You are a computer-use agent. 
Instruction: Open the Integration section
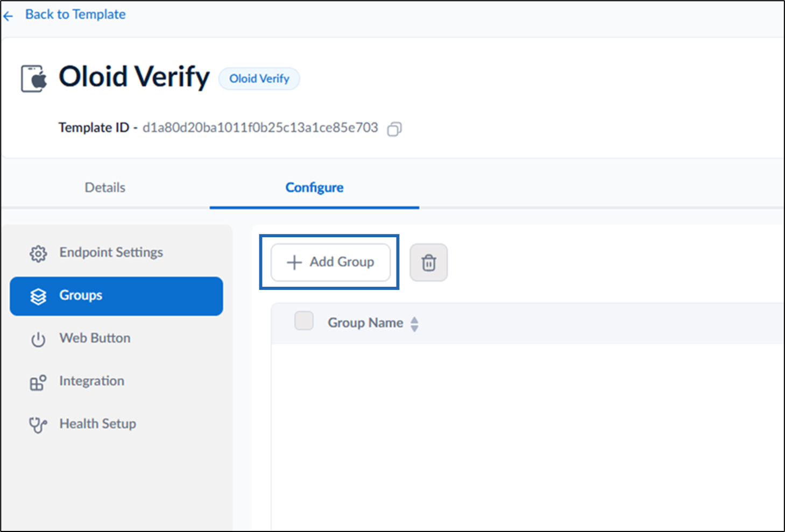tap(116, 381)
